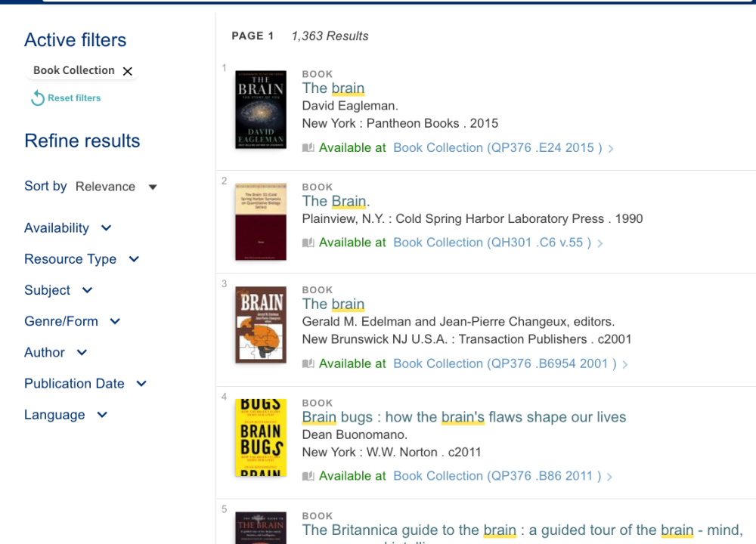The height and width of the screenshot is (544, 756).
Task: Remove the Book Collection filter chip
Action: tap(128, 71)
